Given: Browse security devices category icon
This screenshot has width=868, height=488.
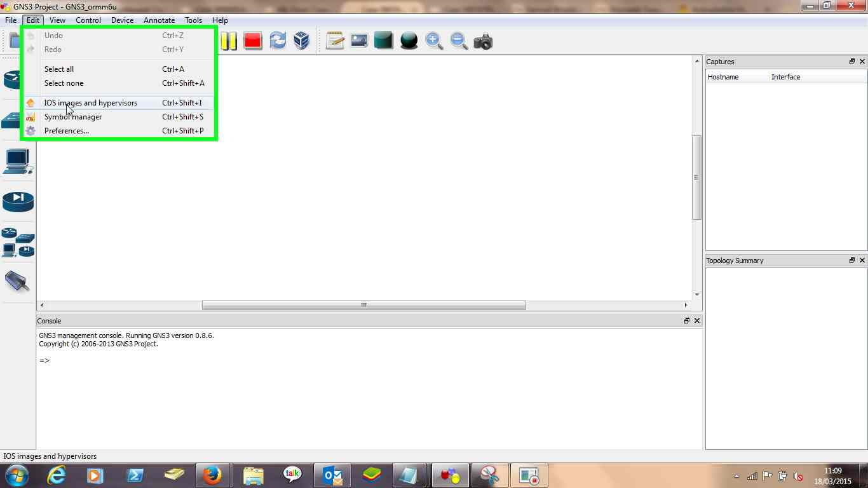Looking at the screenshot, I should pos(18,201).
